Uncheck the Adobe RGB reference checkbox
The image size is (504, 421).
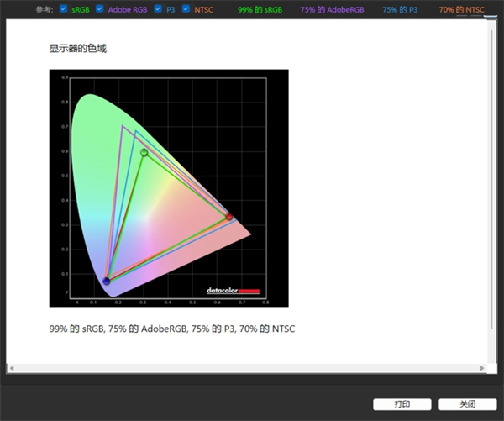click(x=100, y=9)
